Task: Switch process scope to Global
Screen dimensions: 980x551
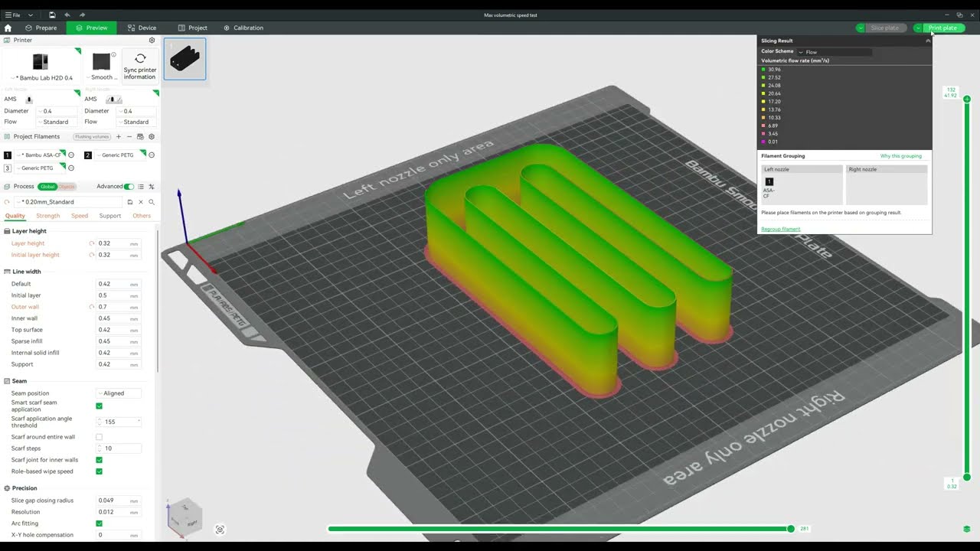Action: 48,187
